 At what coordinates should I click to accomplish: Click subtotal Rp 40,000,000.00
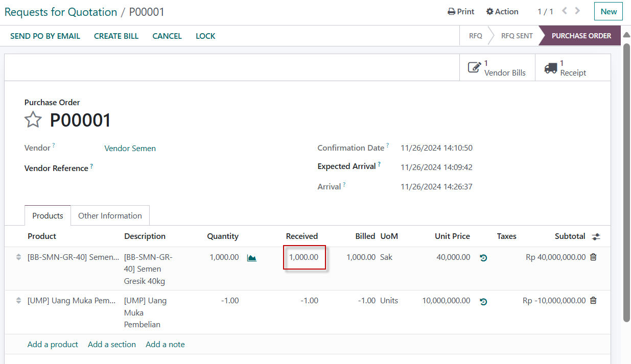tap(555, 257)
